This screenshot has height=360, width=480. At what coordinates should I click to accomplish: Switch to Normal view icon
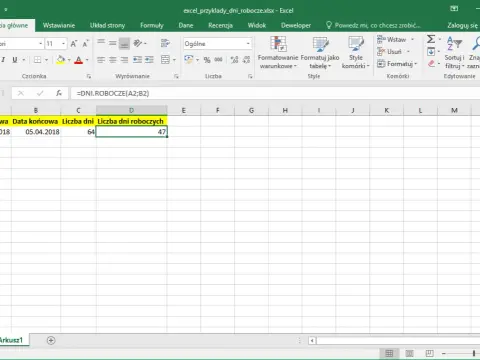click(x=389, y=353)
